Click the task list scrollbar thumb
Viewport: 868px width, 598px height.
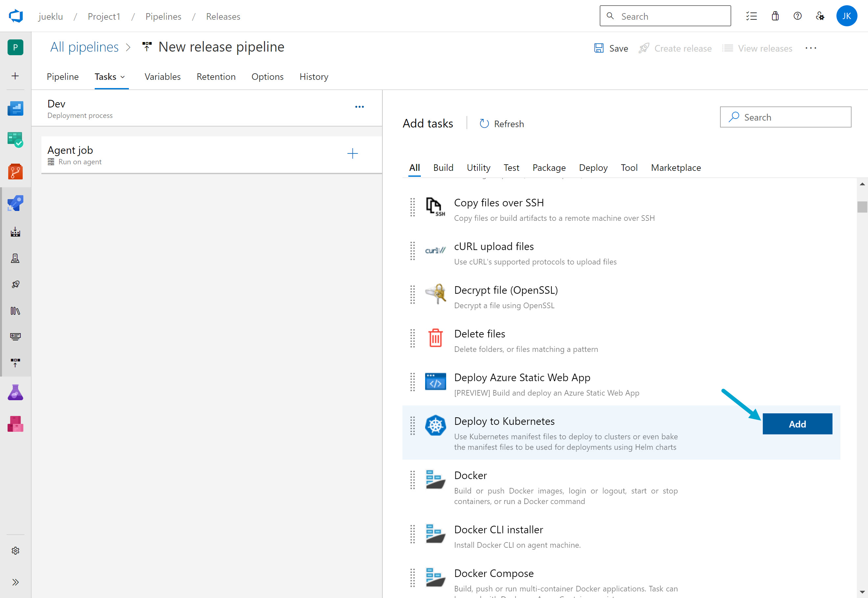pyautogui.click(x=862, y=207)
